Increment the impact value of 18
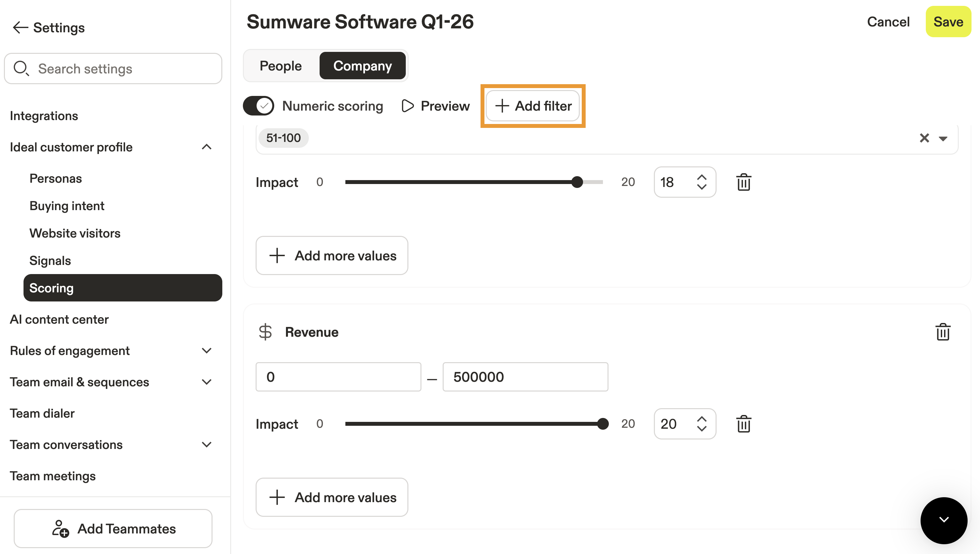 tap(702, 177)
